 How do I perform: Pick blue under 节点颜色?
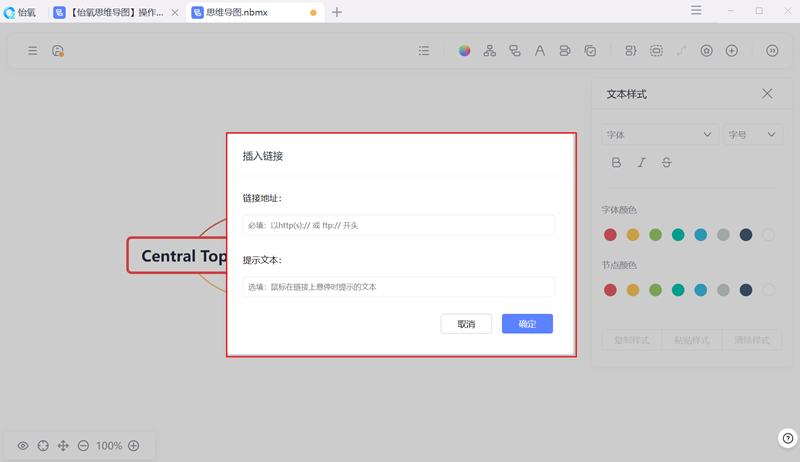(701, 290)
